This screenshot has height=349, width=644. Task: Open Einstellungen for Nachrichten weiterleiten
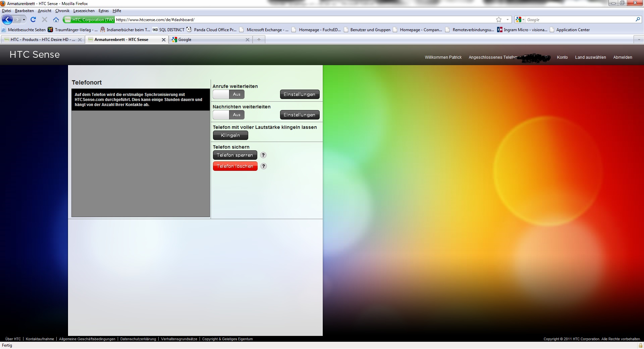click(x=300, y=115)
